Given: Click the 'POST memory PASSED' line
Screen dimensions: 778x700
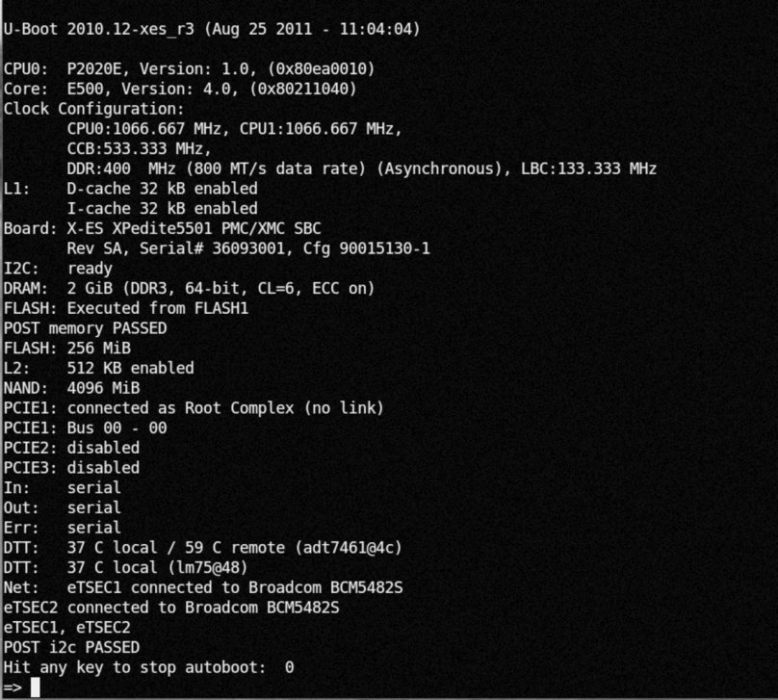Looking at the screenshot, I should (x=85, y=328).
